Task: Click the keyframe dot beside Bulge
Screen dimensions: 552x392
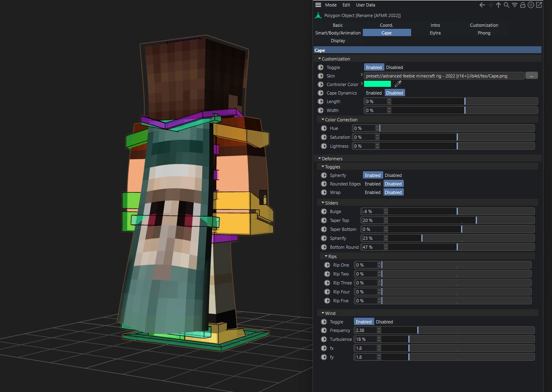Action: [324, 211]
